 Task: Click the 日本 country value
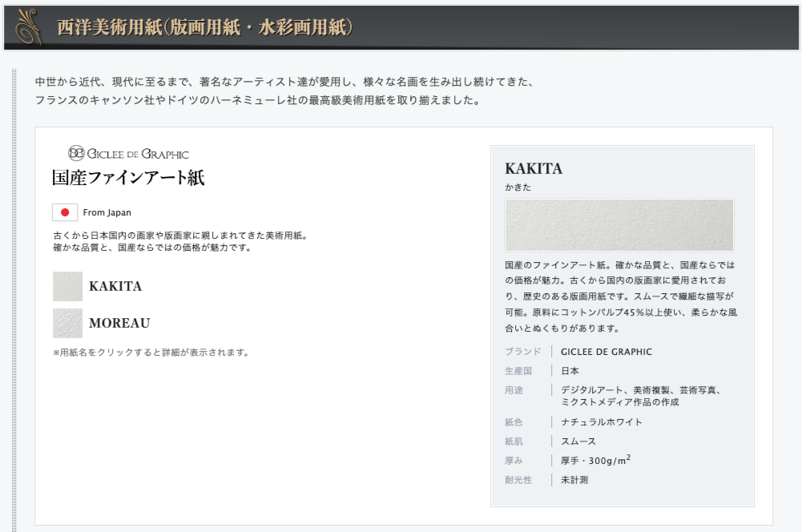(x=570, y=371)
